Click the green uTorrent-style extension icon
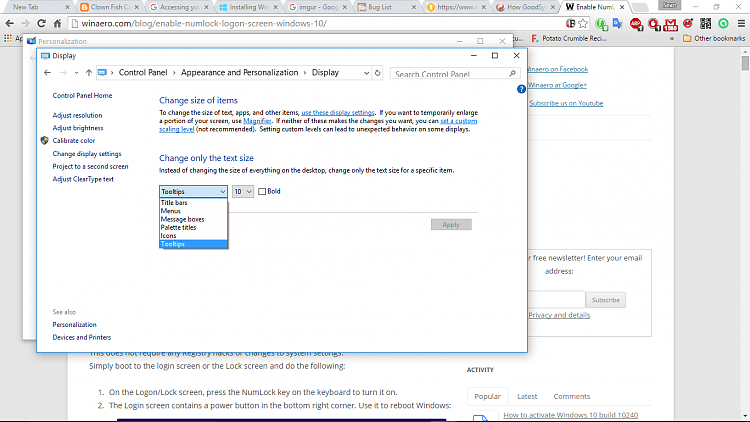This screenshot has height=422, width=750. tap(601, 24)
